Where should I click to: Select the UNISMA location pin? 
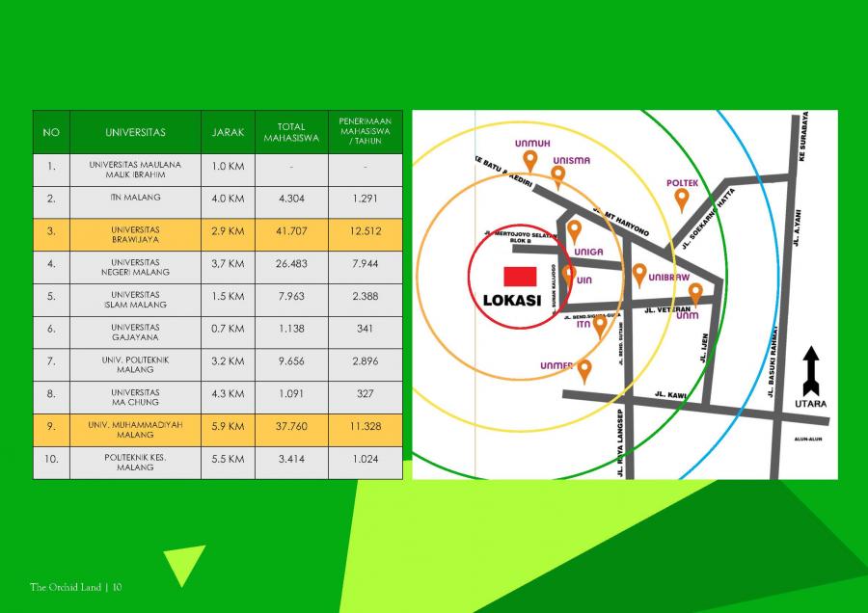pos(557,175)
